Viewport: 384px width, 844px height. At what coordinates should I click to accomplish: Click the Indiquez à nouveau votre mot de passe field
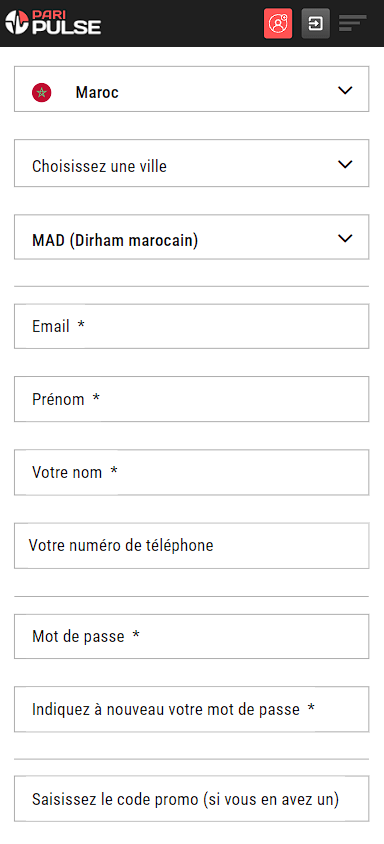192,709
